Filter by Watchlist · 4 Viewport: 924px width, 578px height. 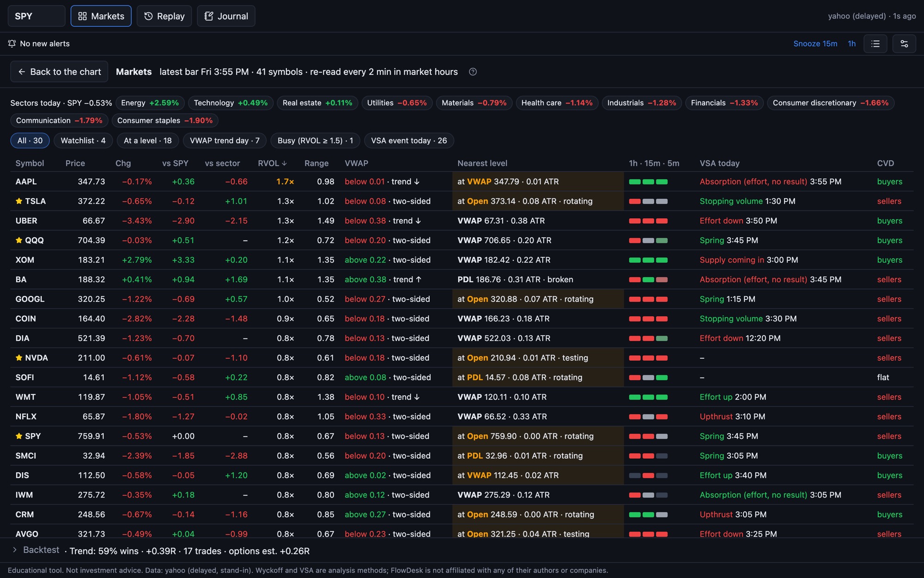tap(83, 141)
